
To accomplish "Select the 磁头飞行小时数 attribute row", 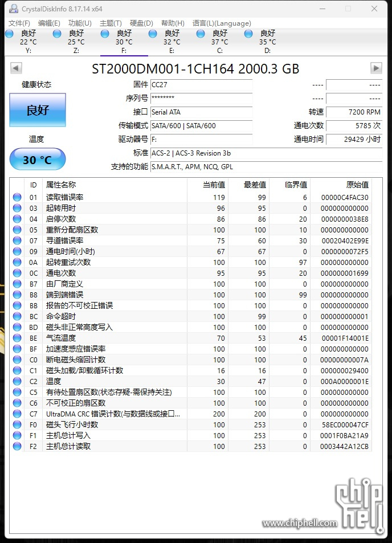I will pos(191,424).
